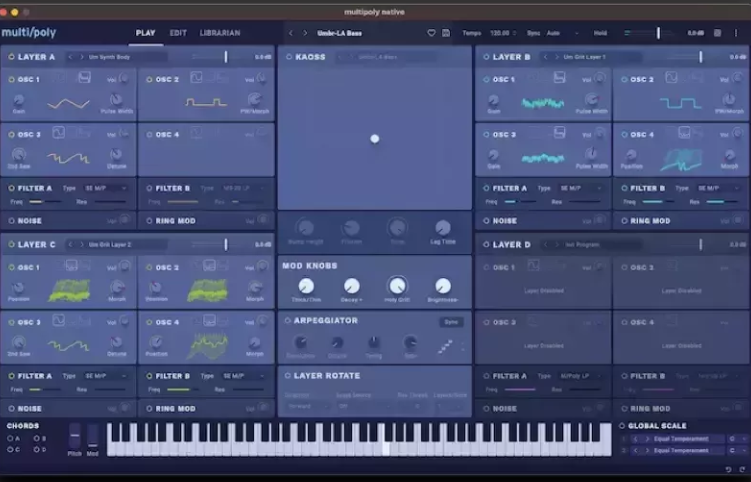Click Layer A OSC 2 waveform type icon
The height and width of the screenshot is (482, 751).
pos(196,77)
